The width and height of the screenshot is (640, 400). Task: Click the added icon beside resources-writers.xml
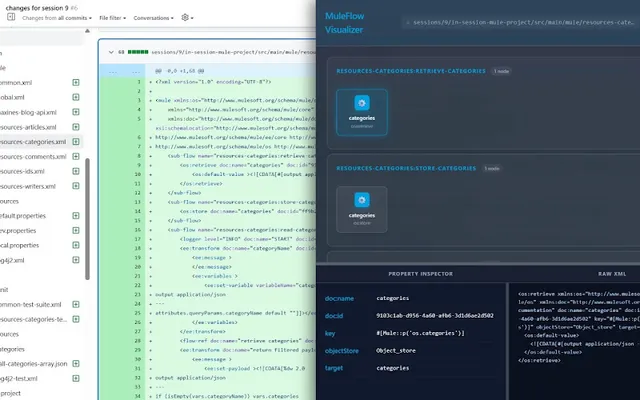tap(76, 186)
